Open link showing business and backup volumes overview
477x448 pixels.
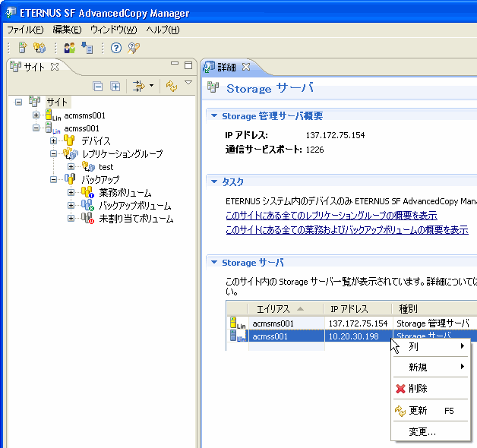(347, 229)
